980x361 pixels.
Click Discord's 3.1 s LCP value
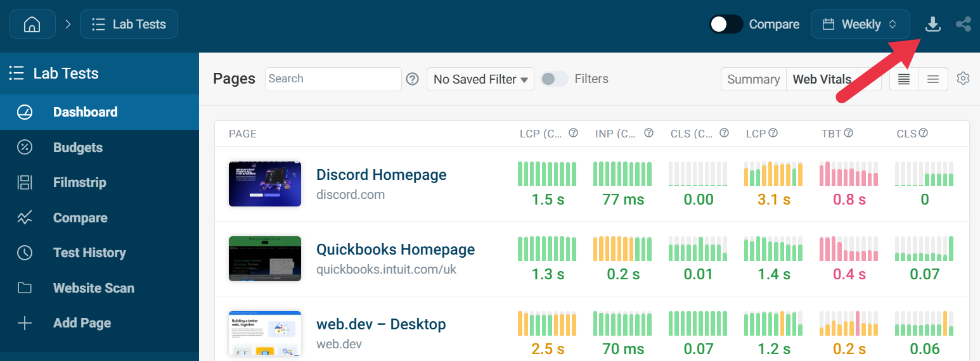(774, 199)
